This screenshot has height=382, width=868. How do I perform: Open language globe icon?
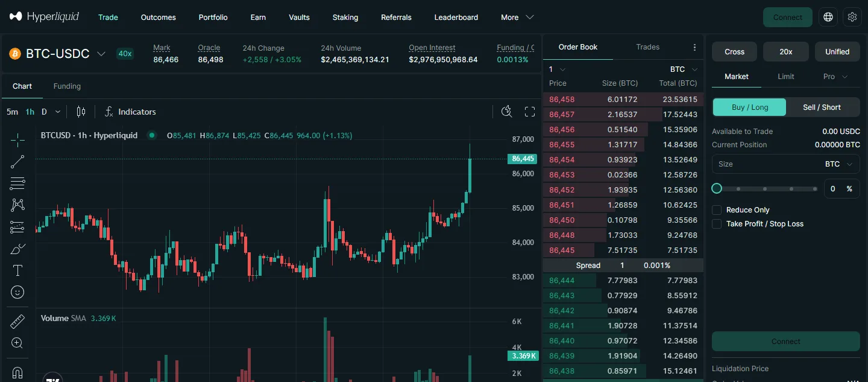point(828,17)
